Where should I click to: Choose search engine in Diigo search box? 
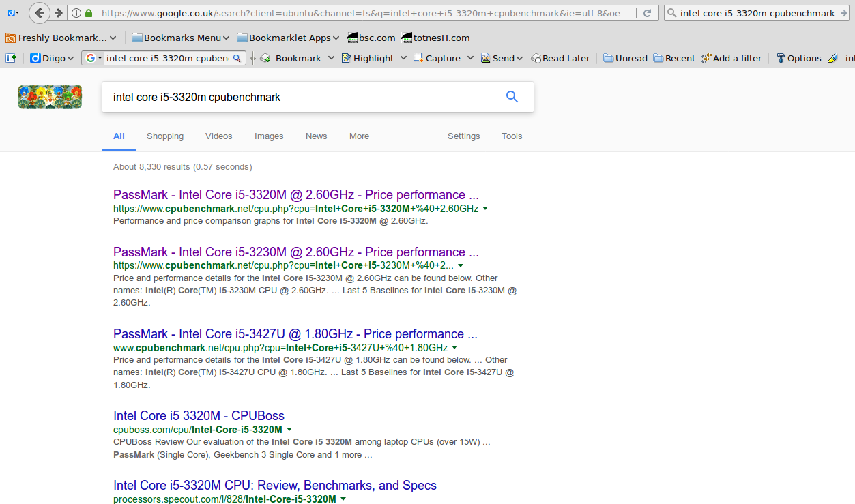(93, 58)
